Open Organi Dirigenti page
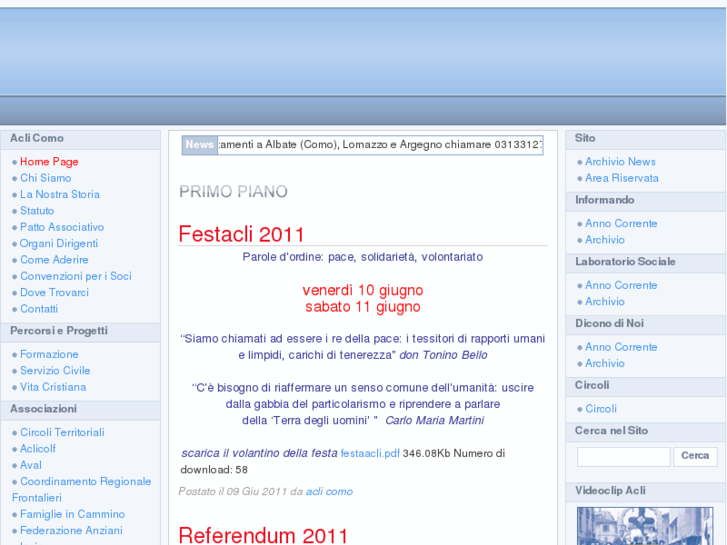This screenshot has width=727, height=545. point(59,244)
